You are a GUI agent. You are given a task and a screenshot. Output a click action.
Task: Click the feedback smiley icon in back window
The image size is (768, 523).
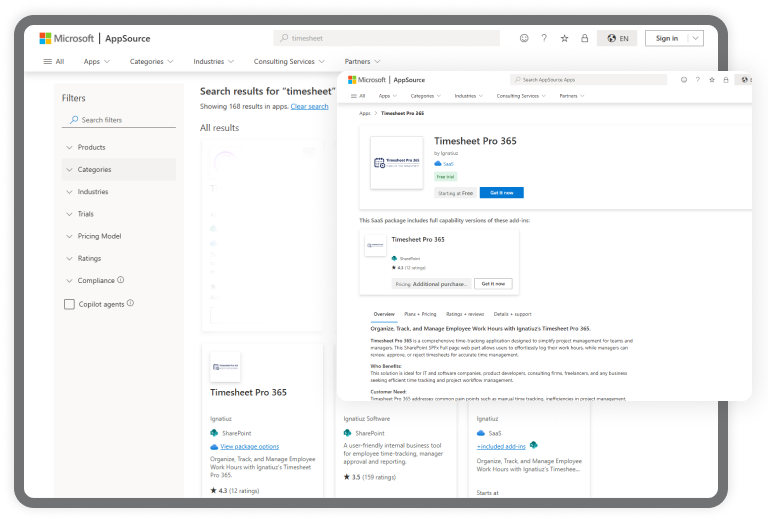pos(524,38)
